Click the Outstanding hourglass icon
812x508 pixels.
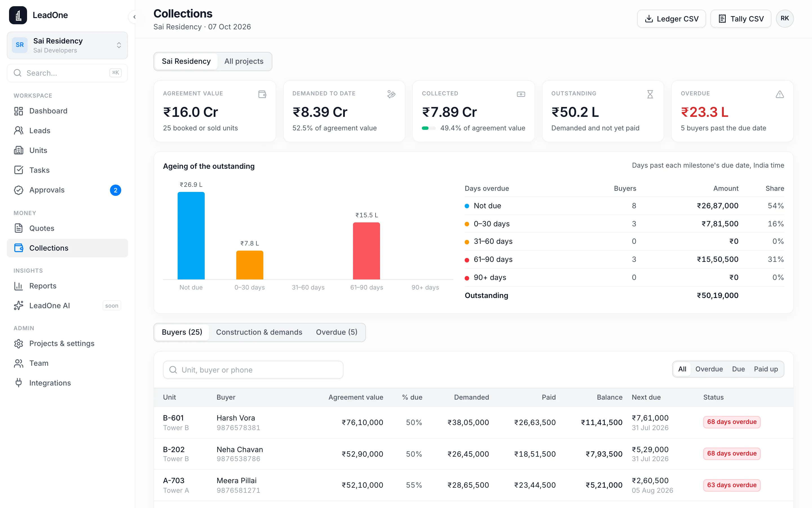click(x=650, y=94)
